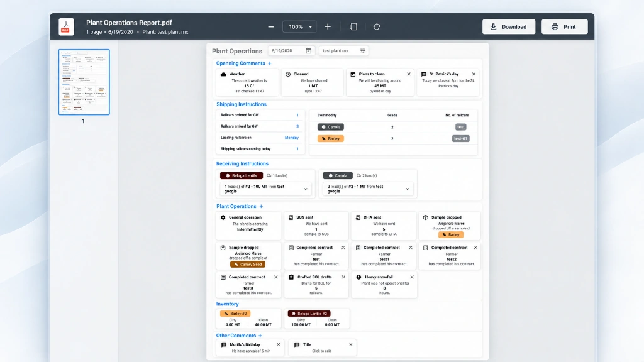Select the Beluga Lentils #2 inventory tag

309,314
